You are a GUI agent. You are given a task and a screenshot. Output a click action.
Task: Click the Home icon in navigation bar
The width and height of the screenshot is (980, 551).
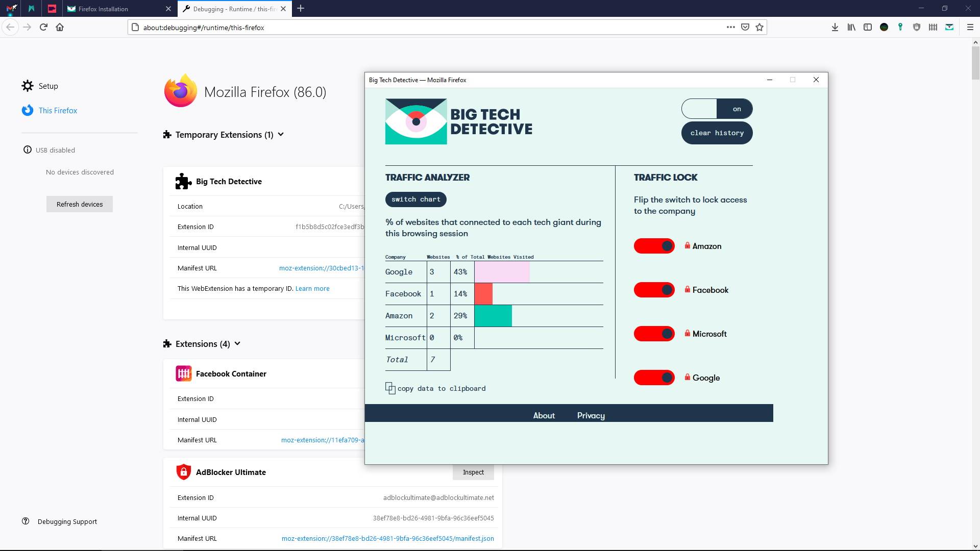pos(60,28)
